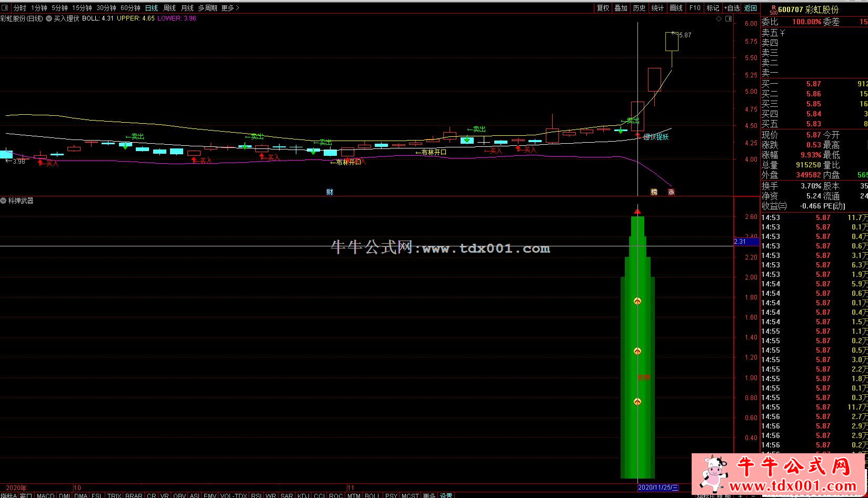Add stock via +自选 button

732,8
